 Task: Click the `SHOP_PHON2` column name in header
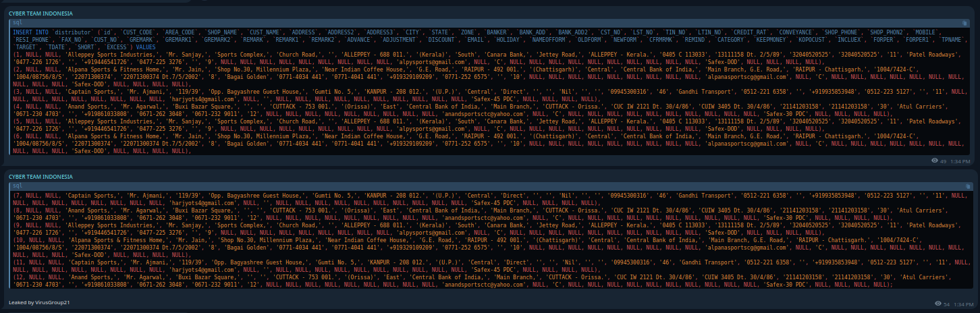pos(888,32)
